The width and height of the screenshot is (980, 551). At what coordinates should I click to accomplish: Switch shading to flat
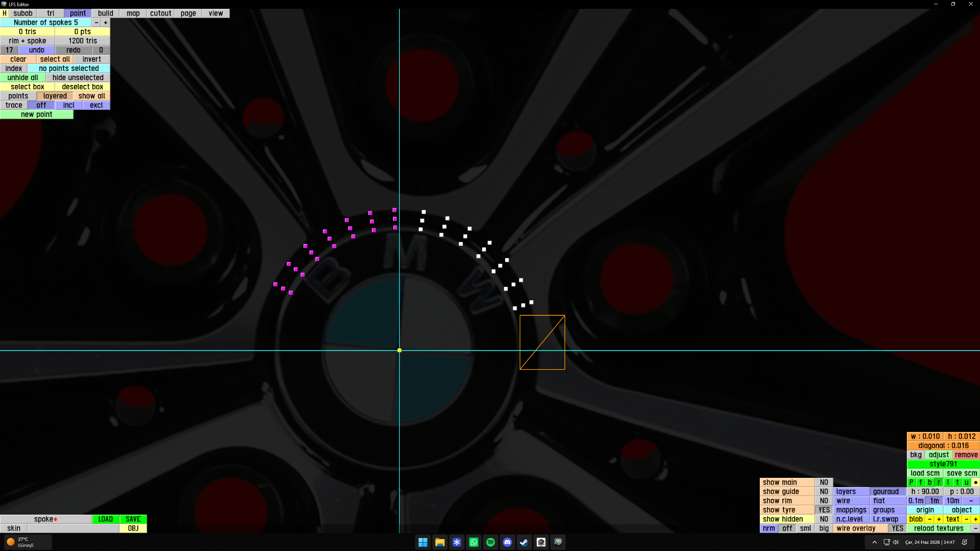(888, 501)
